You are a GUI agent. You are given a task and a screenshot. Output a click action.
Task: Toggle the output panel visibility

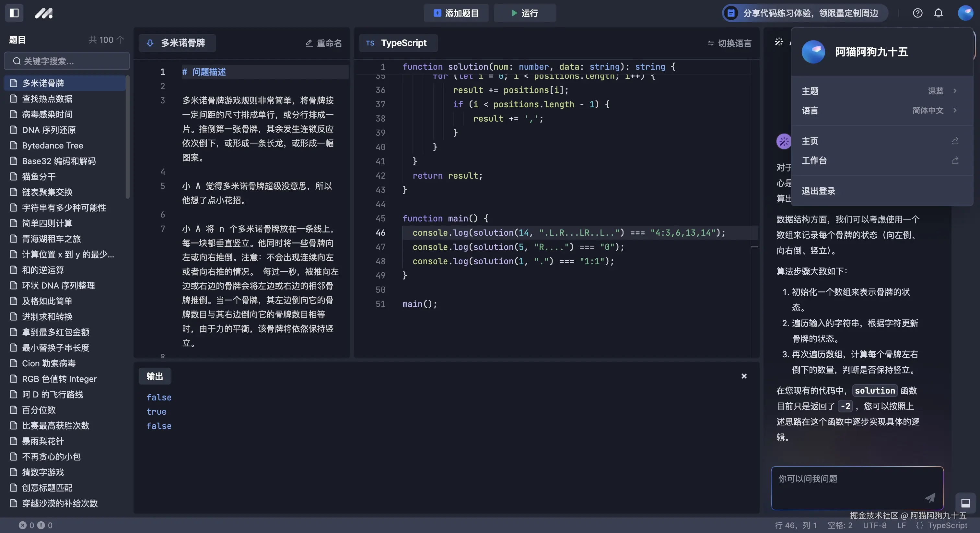click(x=965, y=503)
